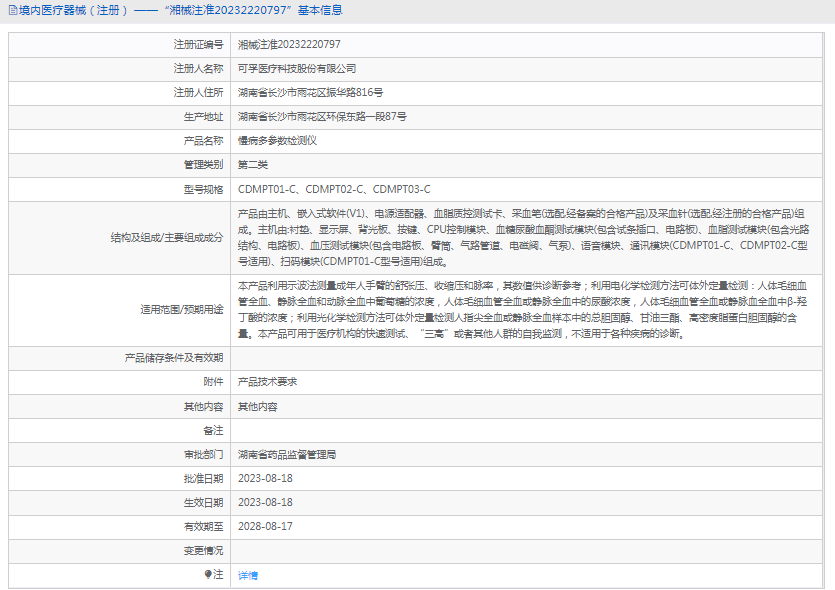Click the 产品储存条件及有效期 label
Screen dimensions: 835x590
click(174, 358)
